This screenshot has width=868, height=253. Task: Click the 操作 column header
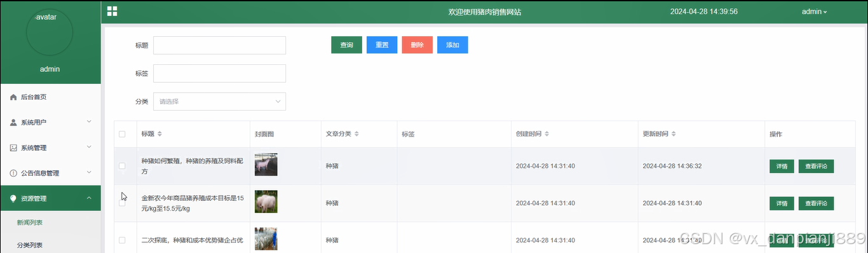click(x=776, y=134)
